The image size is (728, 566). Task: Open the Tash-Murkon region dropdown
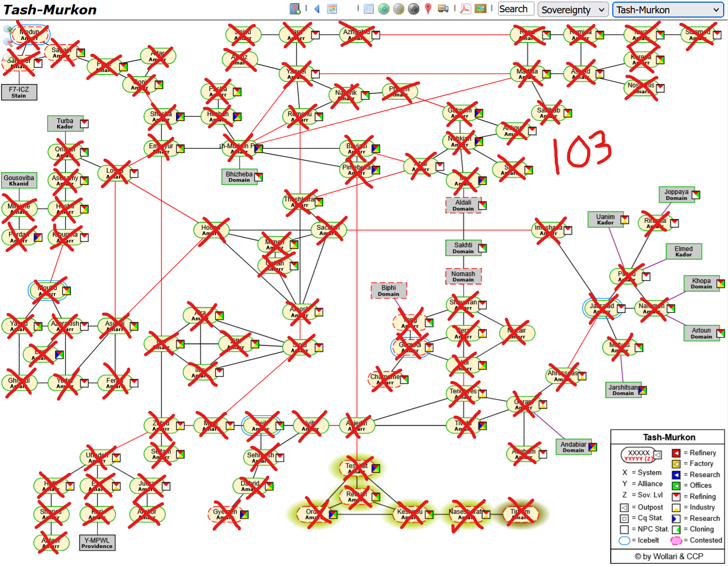668,10
